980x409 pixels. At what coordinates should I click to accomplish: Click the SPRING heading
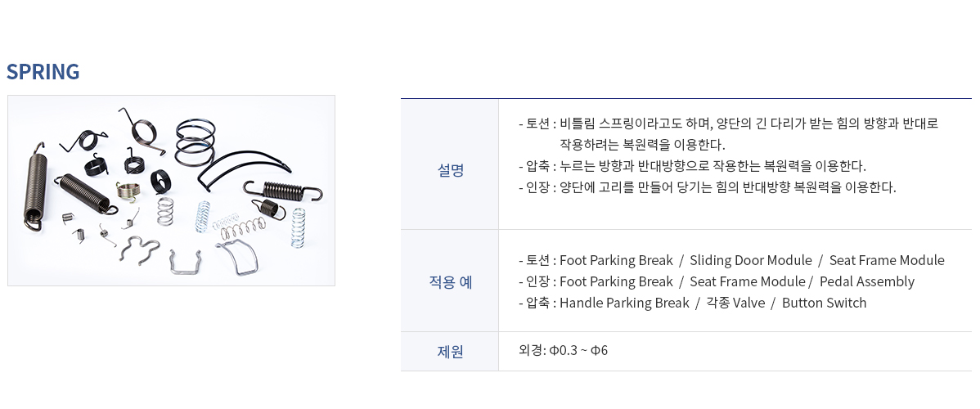(x=43, y=72)
